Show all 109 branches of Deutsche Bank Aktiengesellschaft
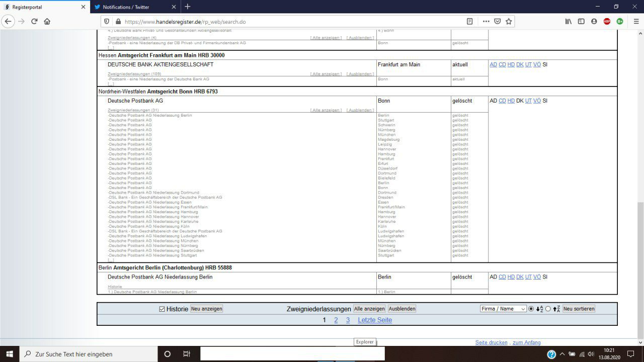Image resolution: width=644 pixels, height=362 pixels. (326, 74)
